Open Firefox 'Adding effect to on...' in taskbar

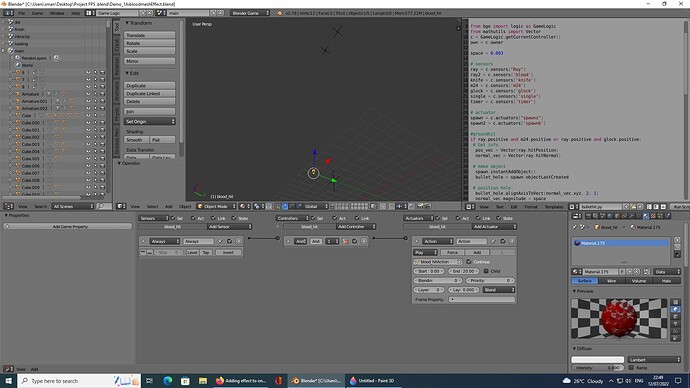[241, 381]
